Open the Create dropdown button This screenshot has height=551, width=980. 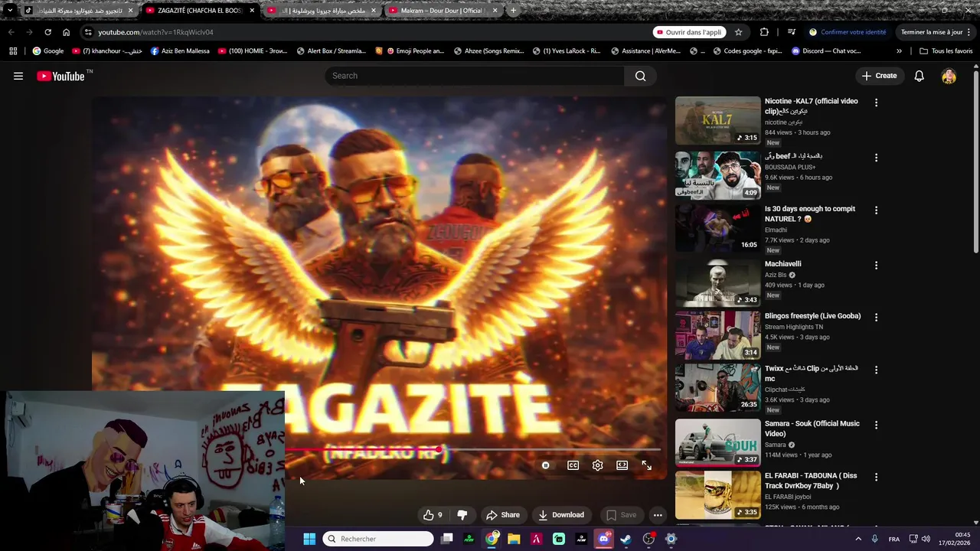[x=879, y=76]
